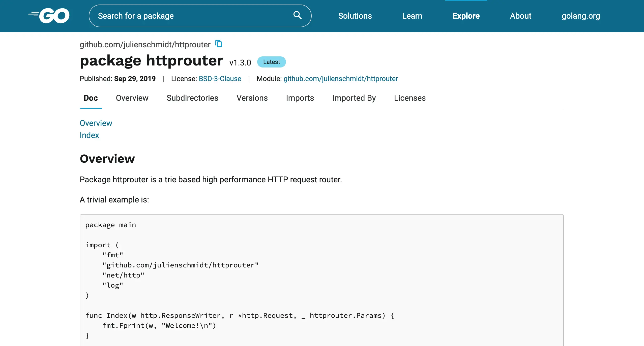This screenshot has height=346, width=644.
Task: View the Imported By tab
Action: [x=354, y=98]
